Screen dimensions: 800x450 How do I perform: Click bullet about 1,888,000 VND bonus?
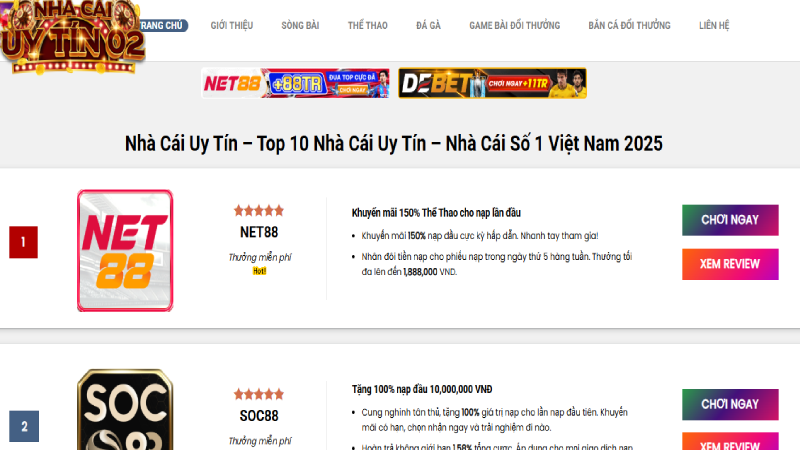(x=496, y=264)
